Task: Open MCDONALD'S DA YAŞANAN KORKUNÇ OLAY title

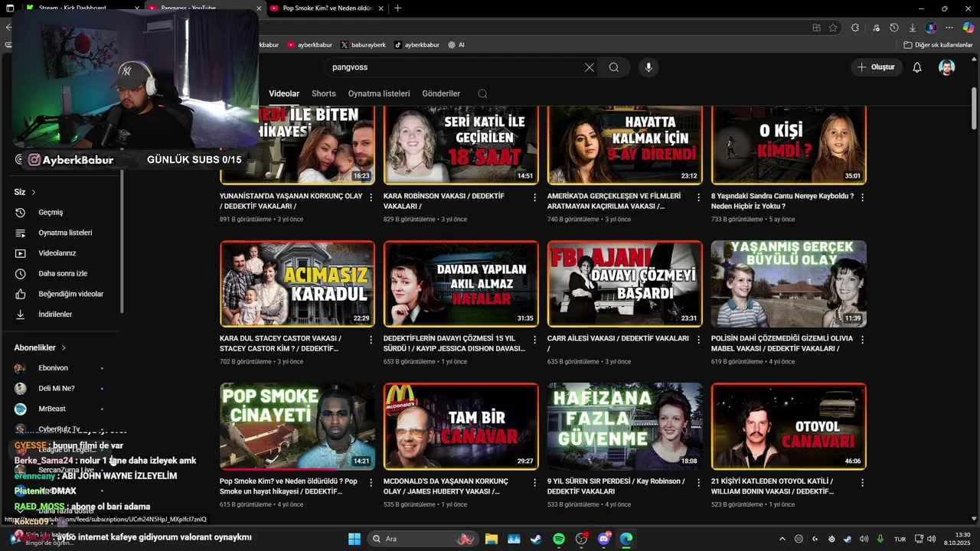Action: pos(446,486)
